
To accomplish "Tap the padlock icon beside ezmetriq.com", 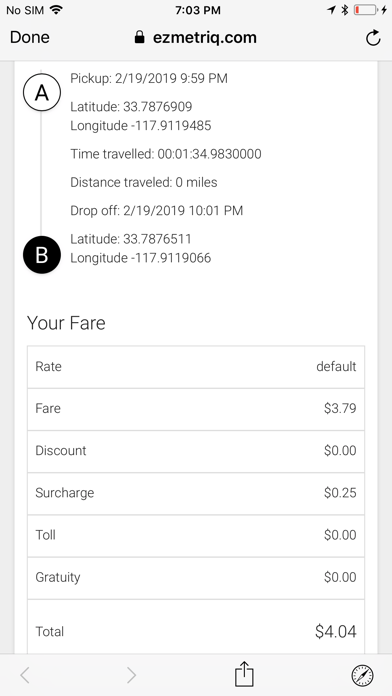I will 139,37.
